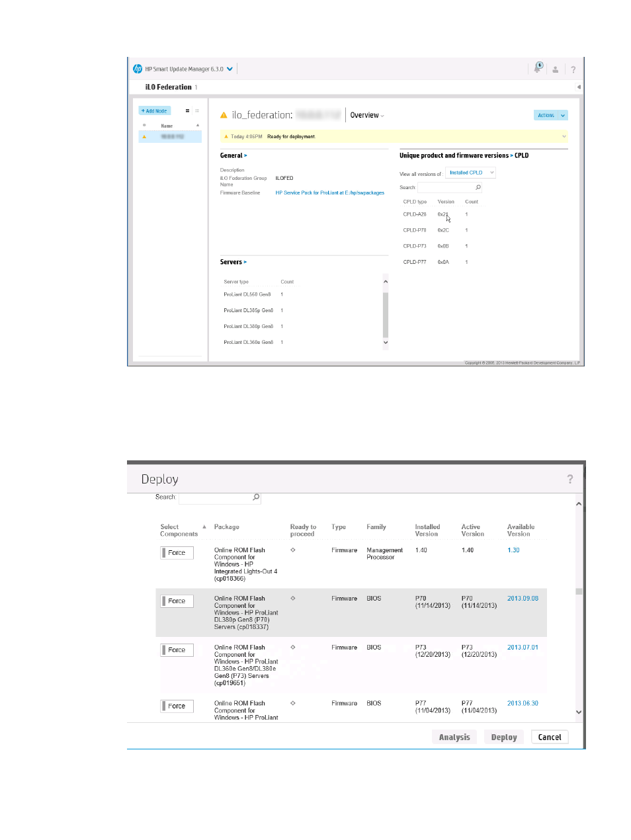Open the HP Smart Update Manager menu chevron
The image size is (631, 840).
click(230, 69)
